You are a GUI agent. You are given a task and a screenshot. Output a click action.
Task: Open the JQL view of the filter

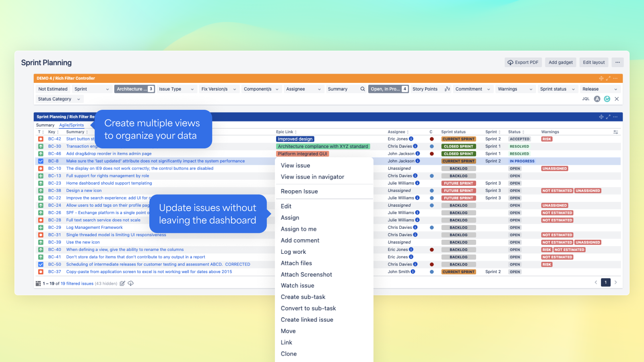[585, 99]
